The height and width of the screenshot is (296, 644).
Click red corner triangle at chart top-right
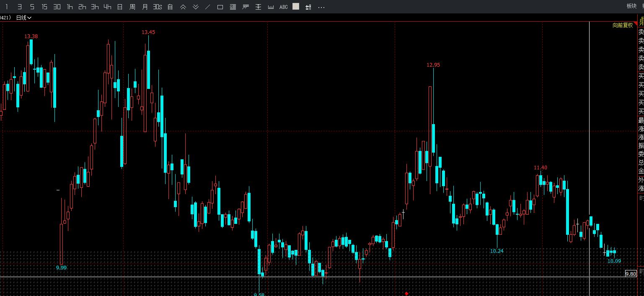pos(635,24)
